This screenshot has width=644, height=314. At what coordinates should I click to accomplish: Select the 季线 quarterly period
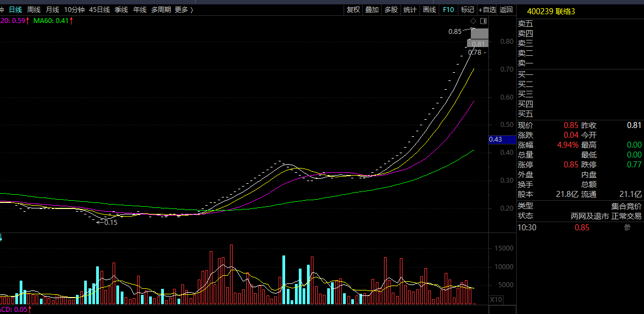(x=121, y=10)
